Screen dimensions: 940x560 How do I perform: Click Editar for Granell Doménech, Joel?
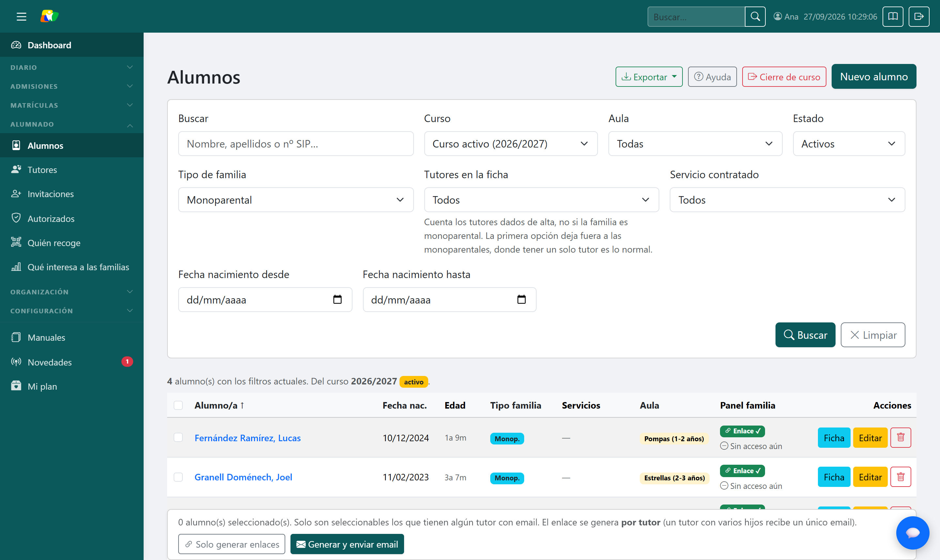click(870, 477)
